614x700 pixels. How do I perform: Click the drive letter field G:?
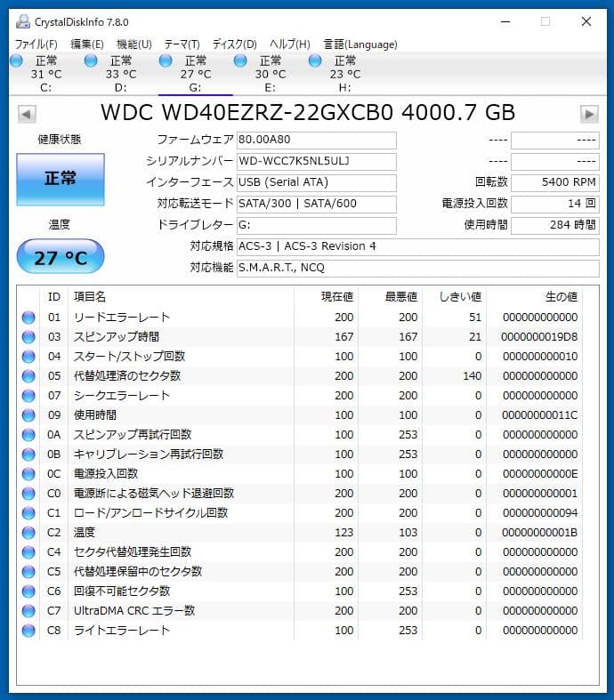click(316, 225)
